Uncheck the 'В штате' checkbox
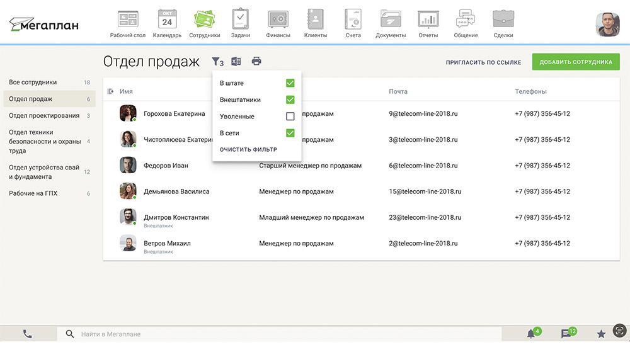Screen dimensions: 630x364 (x=290, y=83)
